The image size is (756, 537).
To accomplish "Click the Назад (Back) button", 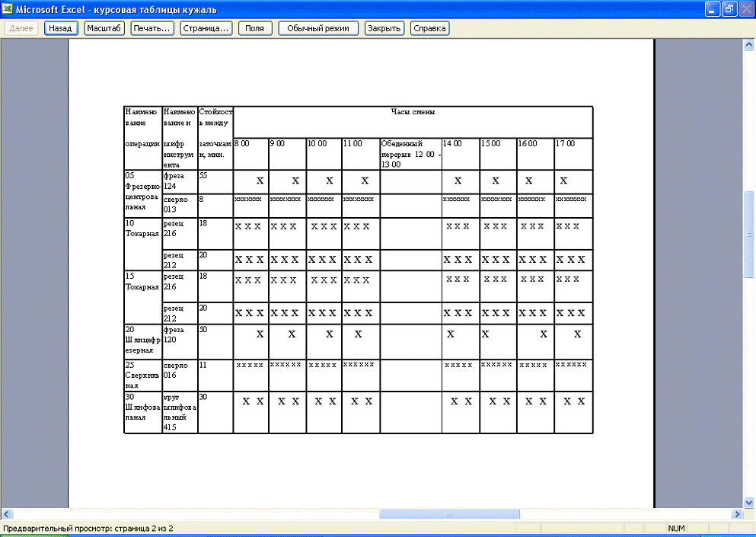I will (60, 28).
